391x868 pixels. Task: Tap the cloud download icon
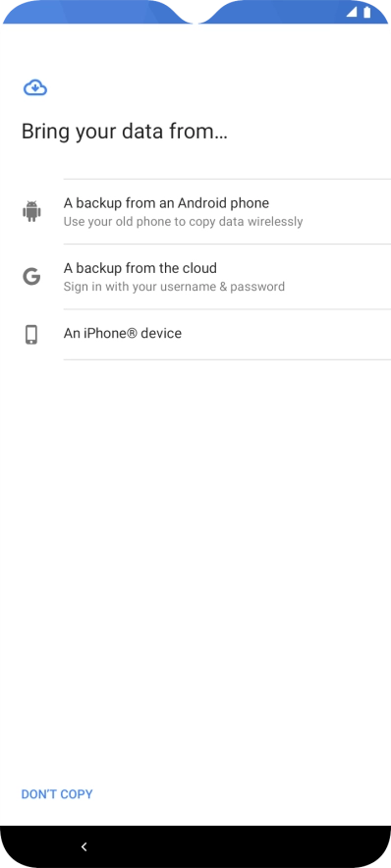(x=35, y=87)
